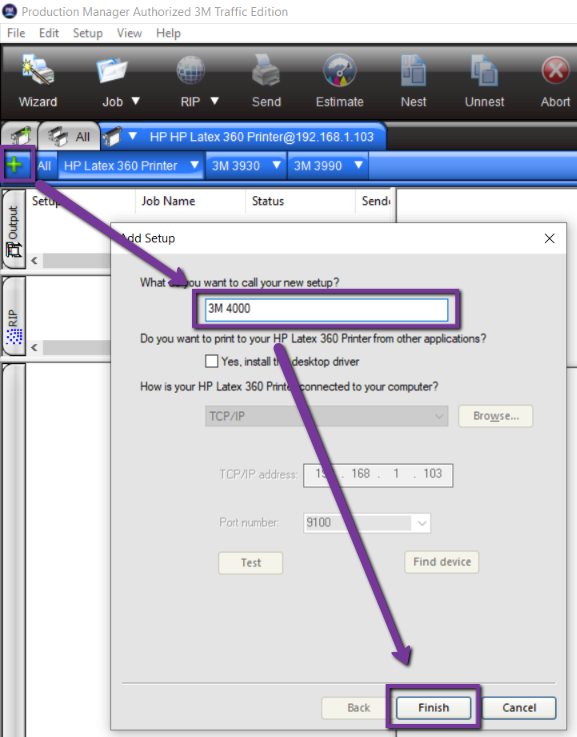The height and width of the screenshot is (737, 577).
Task: Select the RIP globe icon
Action: point(190,71)
